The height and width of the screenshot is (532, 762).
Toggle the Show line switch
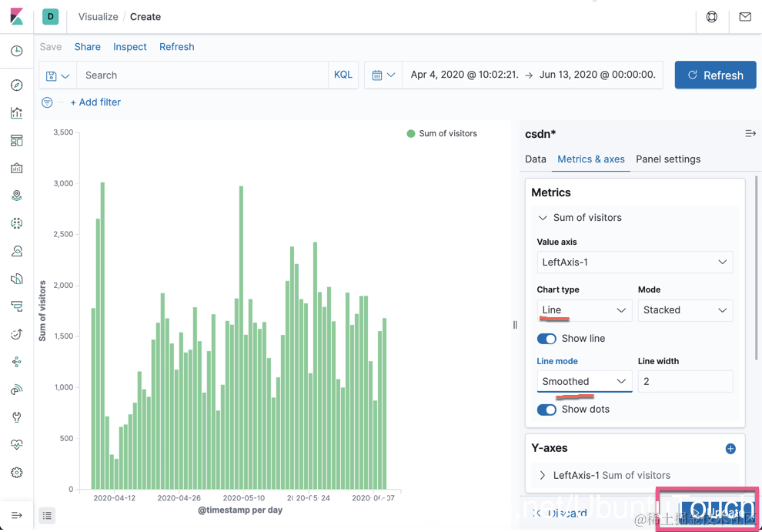[546, 339]
